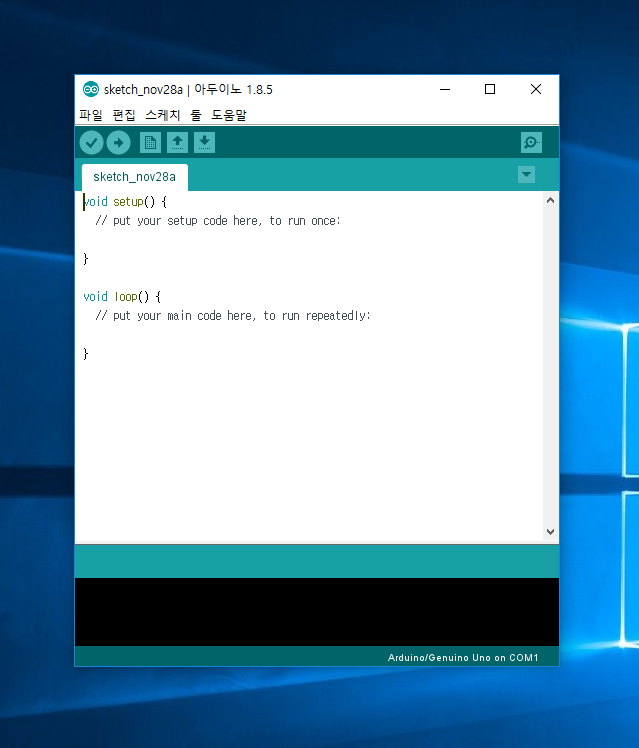Open a sketch with up-arrow icon

(177, 143)
